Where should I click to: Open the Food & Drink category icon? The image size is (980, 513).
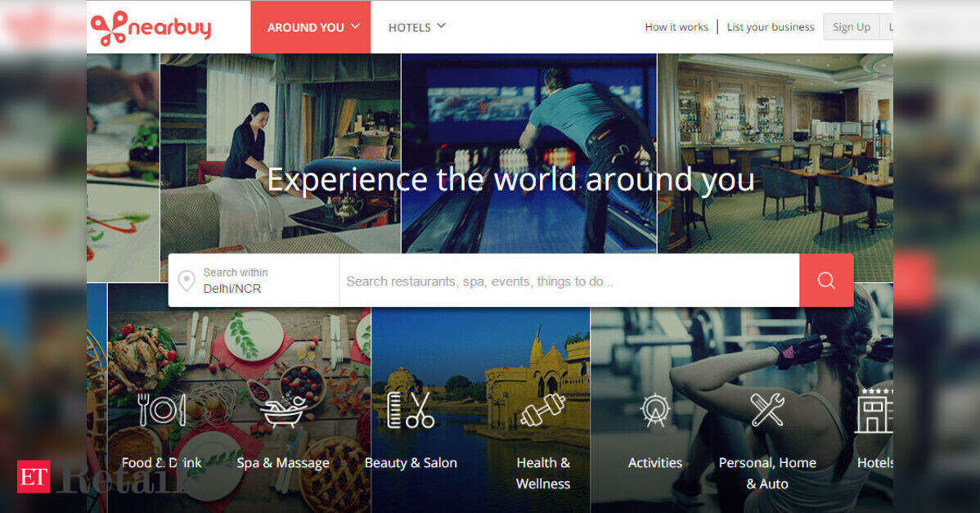[x=162, y=410]
